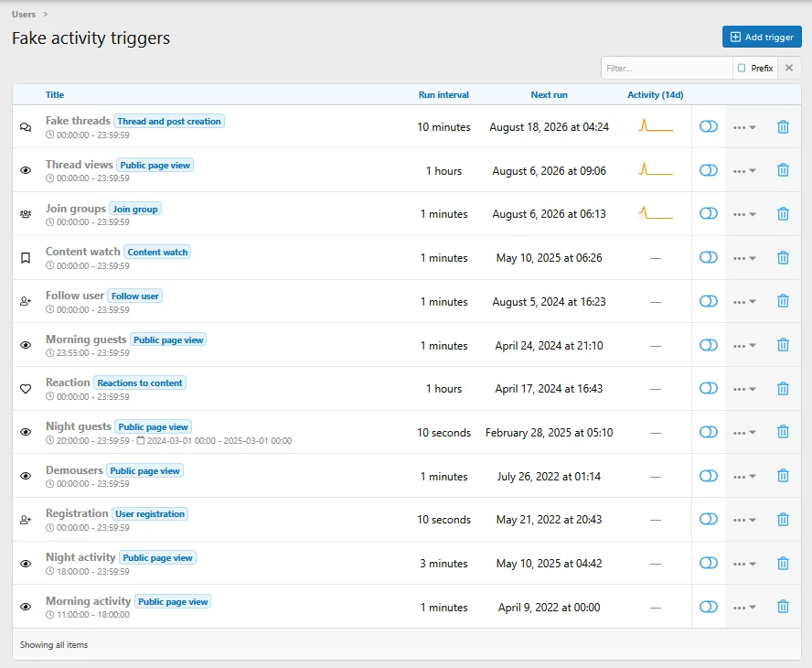Toggle the Morning guests trigger switch
The height and width of the screenshot is (668, 812).
coord(709,345)
